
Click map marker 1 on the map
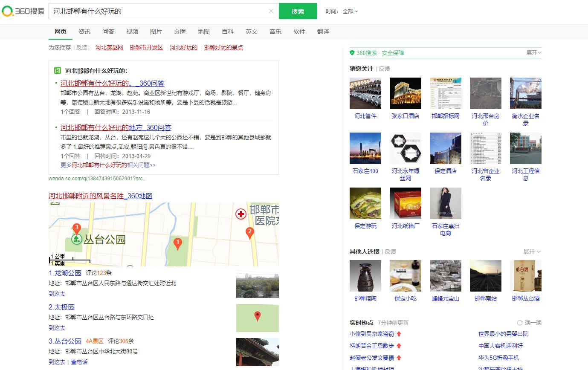coord(178,242)
